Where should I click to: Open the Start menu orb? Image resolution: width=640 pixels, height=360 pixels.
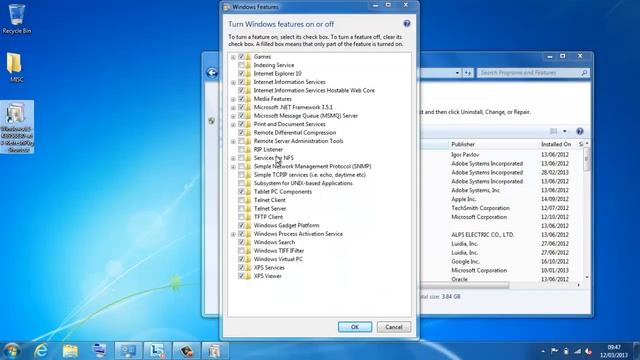pos(12,351)
